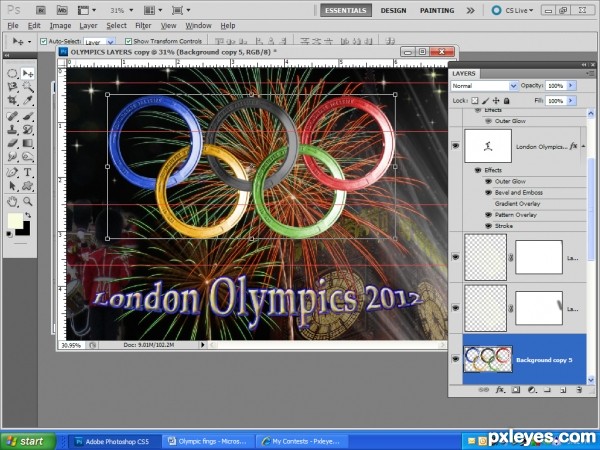Select the Brush tool
This screenshot has height=450, width=600.
point(28,116)
